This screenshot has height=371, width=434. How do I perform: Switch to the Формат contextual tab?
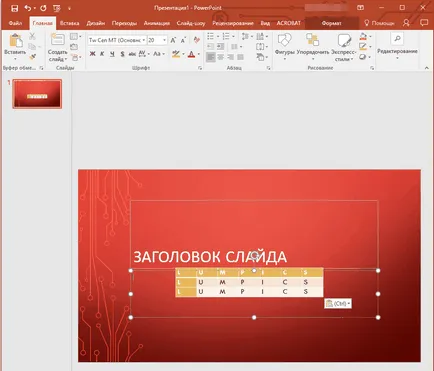pos(331,23)
